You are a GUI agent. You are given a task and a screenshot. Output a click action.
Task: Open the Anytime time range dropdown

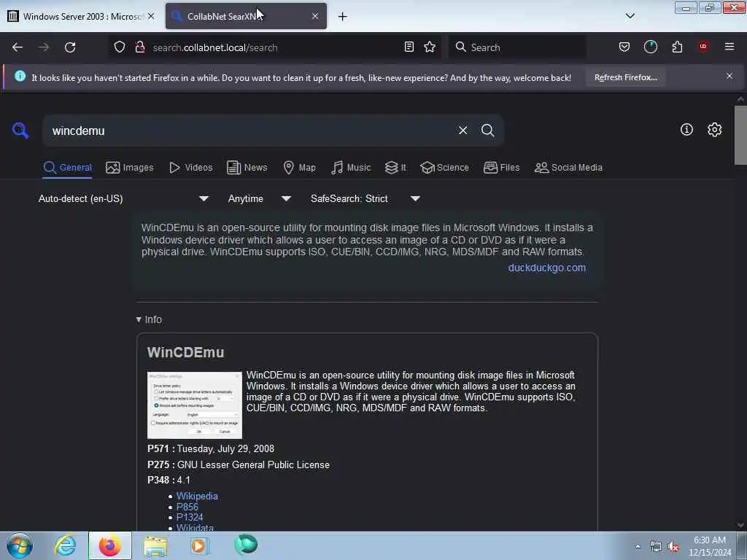[260, 198]
